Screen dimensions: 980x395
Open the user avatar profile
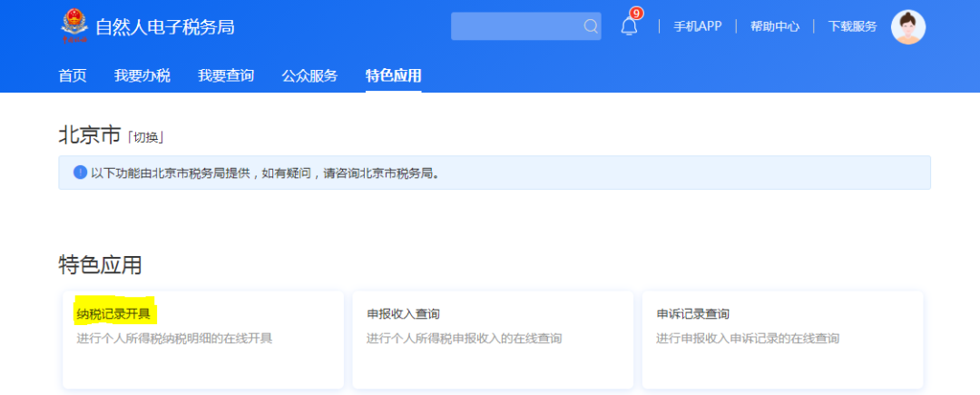point(907,27)
